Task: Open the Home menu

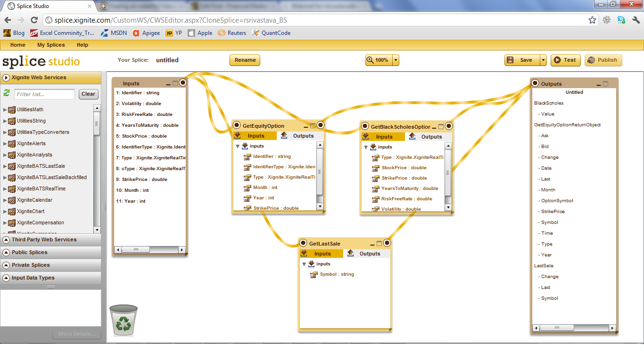Action: [x=18, y=45]
